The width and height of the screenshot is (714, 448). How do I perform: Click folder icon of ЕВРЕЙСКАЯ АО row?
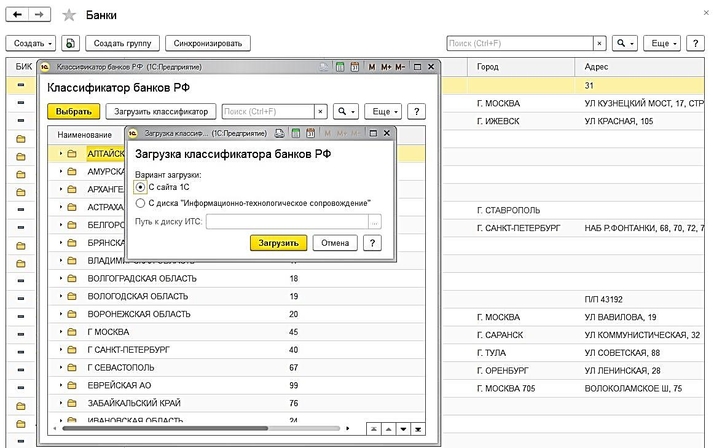click(72, 385)
